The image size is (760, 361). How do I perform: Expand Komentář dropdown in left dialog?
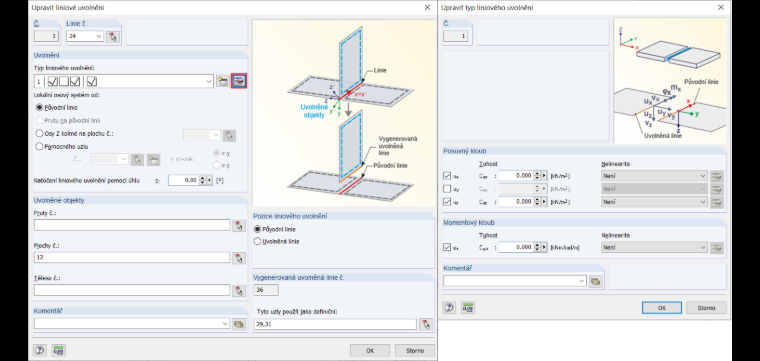pyautogui.click(x=225, y=324)
